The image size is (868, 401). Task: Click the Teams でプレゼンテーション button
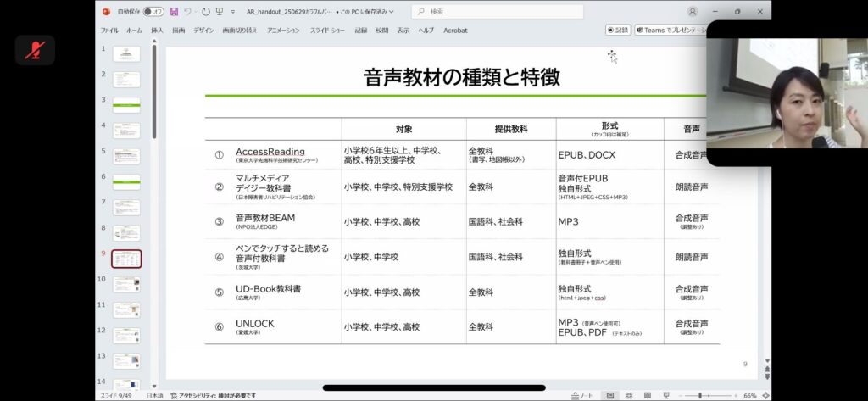pos(671,31)
